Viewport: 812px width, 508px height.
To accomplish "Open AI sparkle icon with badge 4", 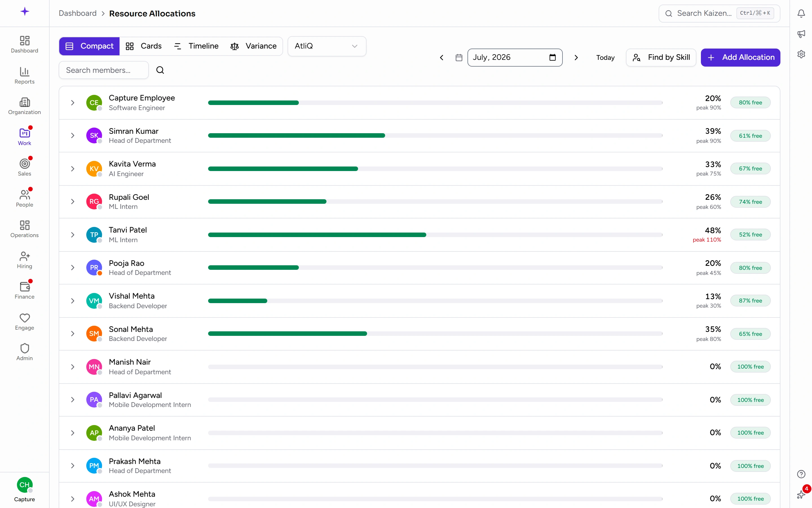I will coord(801,494).
